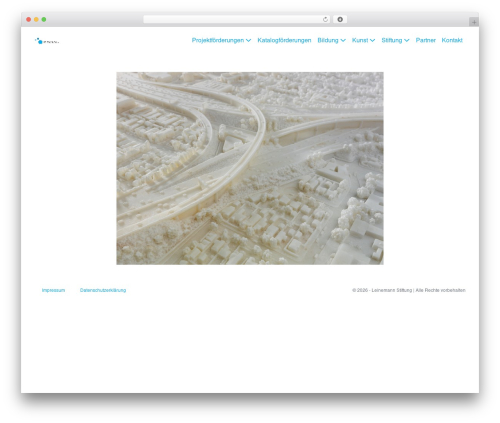The image size is (500, 423).
Task: Click the Leinemann Stiftung logo
Action: point(47,41)
